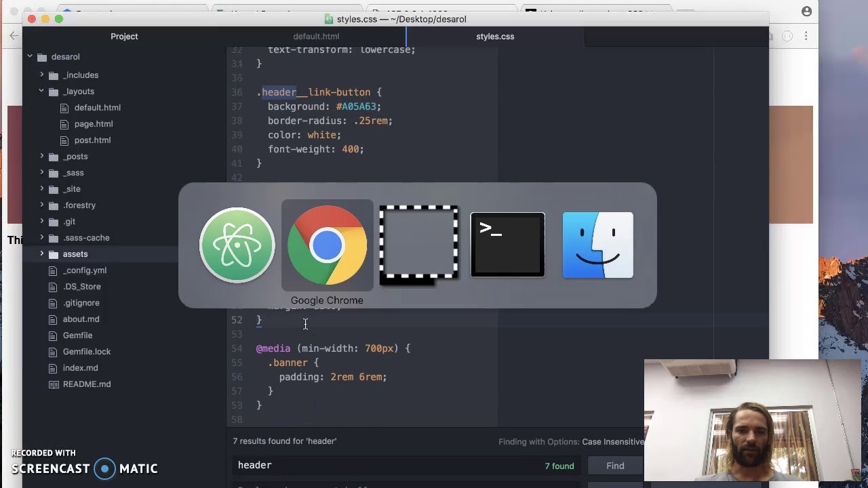Screen dimensions: 868x488
Task: Click the 'font-weight: 400;' line
Action: coord(316,149)
